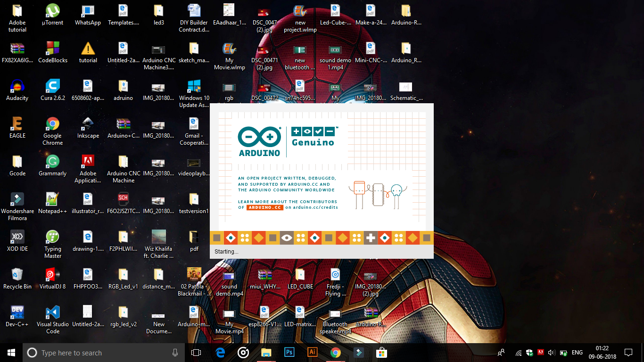
Task: Open VirtualDJ 8
Action: point(52,275)
